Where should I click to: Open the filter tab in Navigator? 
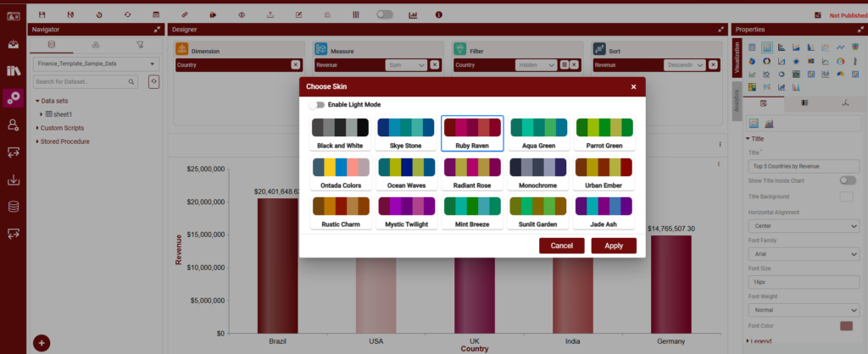pyautogui.click(x=139, y=45)
